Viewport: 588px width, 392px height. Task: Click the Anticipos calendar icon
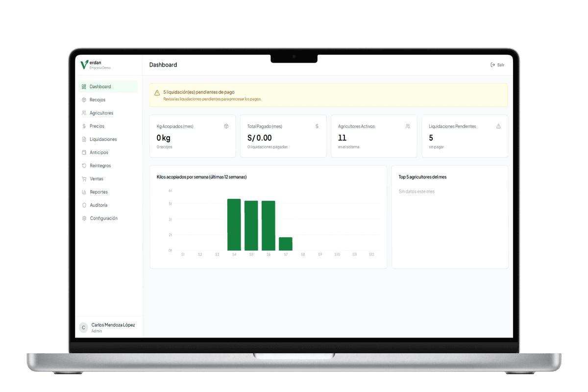click(x=84, y=152)
